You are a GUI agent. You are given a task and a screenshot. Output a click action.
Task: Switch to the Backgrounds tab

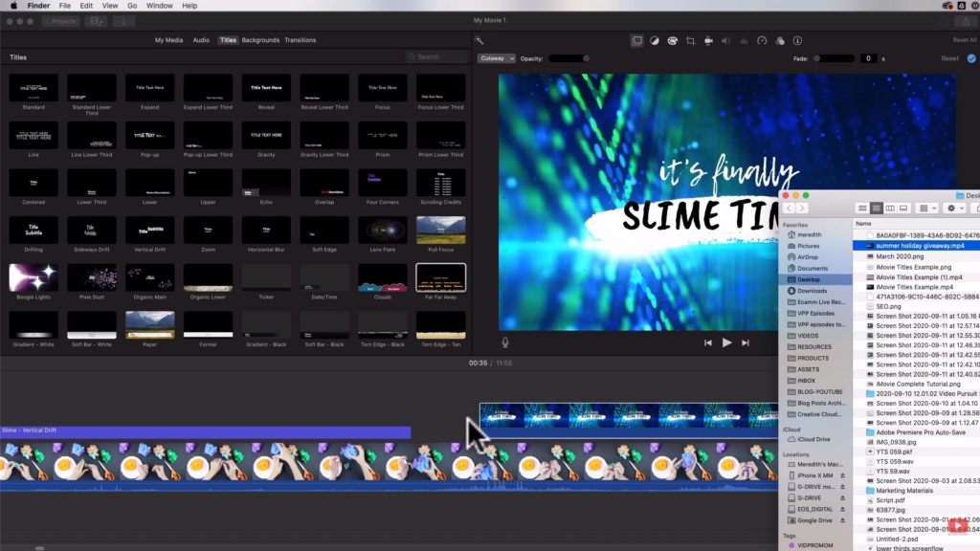pos(260,40)
